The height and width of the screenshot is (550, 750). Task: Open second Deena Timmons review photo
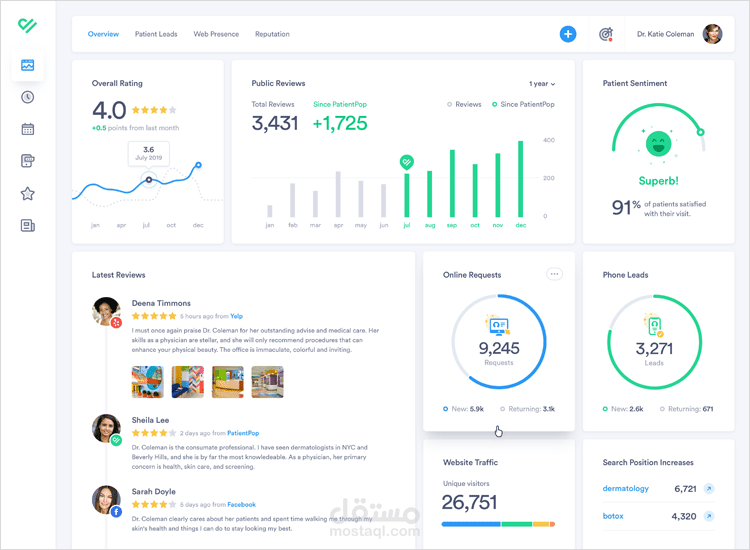click(x=188, y=382)
